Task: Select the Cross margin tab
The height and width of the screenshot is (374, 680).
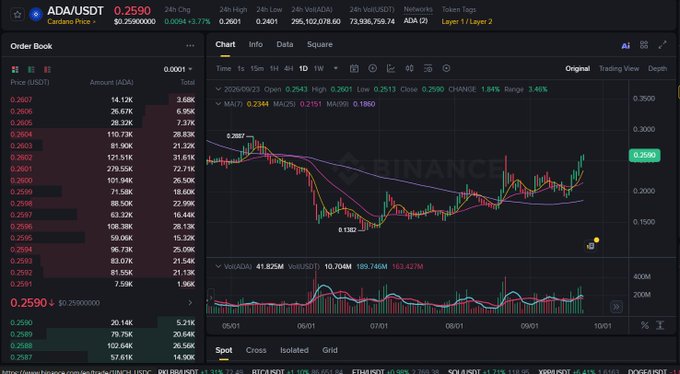Action: [x=256, y=350]
